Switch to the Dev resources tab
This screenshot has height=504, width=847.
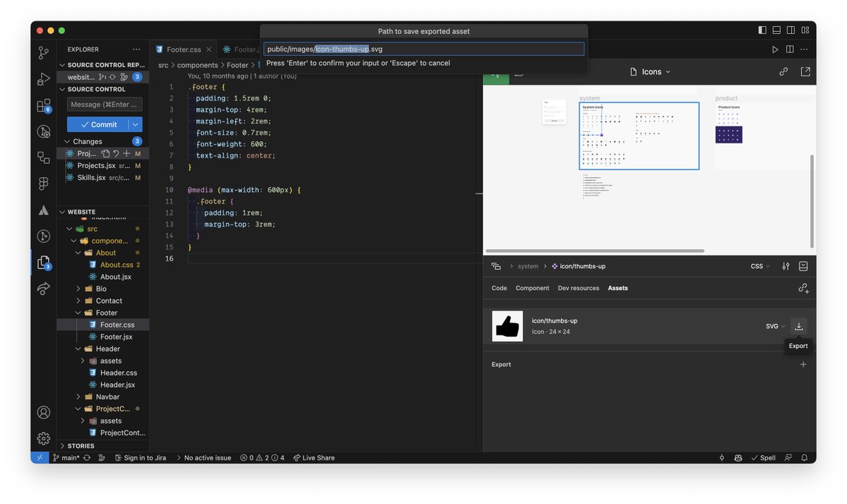pos(578,288)
